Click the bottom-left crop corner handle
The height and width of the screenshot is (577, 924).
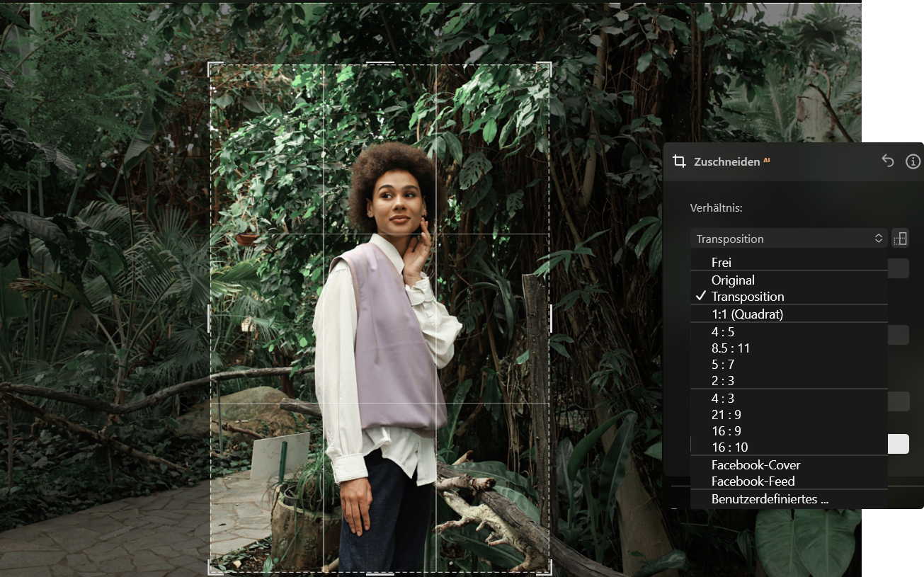215,566
